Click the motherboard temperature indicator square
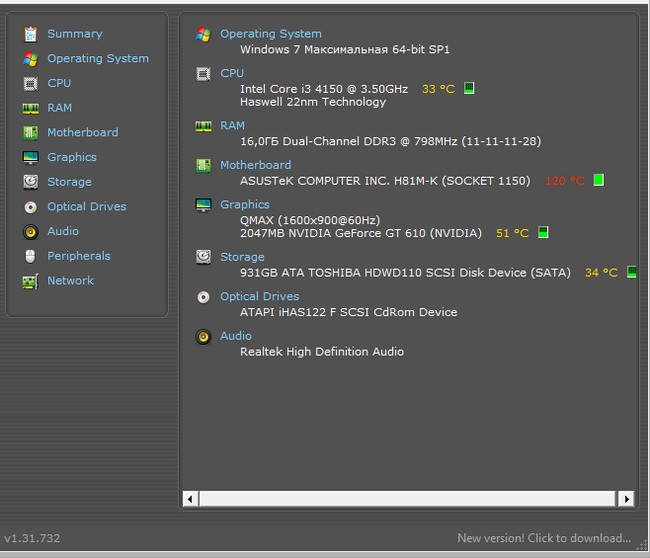The height and width of the screenshot is (558, 650). [599, 180]
